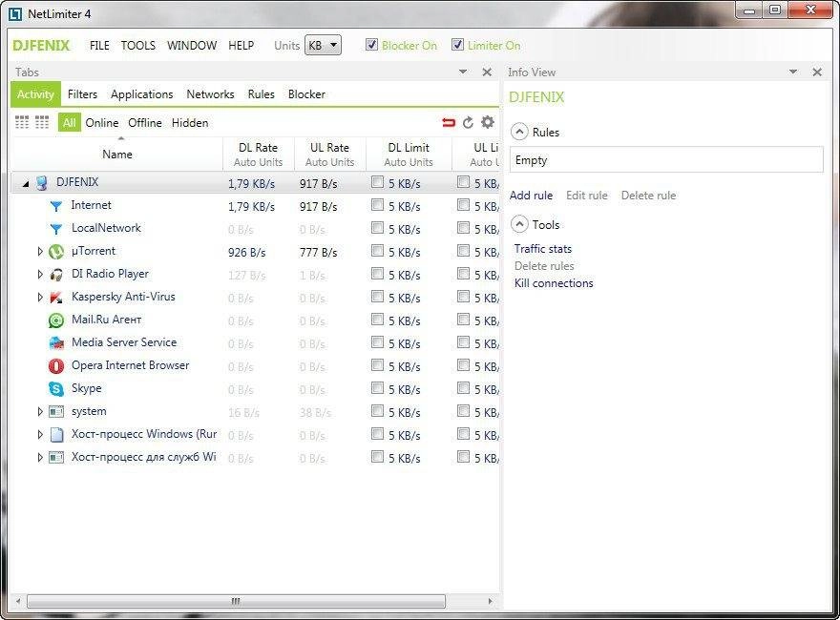The height and width of the screenshot is (620, 840).
Task: Click the LocalNetwork filter funnel icon
Action: [x=55, y=229]
